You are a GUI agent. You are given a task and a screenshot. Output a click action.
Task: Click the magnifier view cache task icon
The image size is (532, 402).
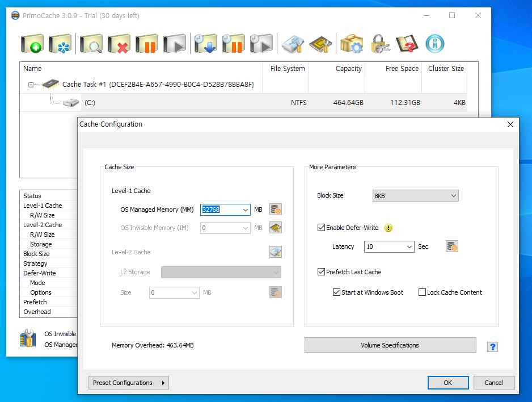click(x=91, y=44)
